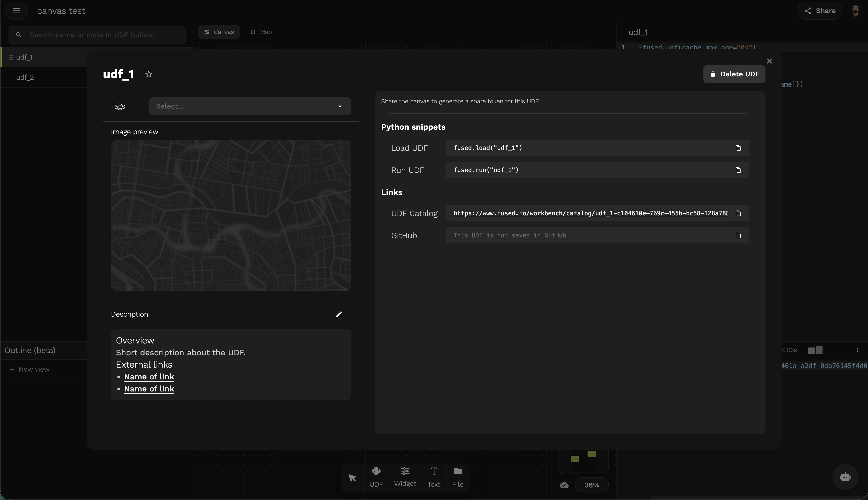Copy the GitHub link field

(x=738, y=236)
